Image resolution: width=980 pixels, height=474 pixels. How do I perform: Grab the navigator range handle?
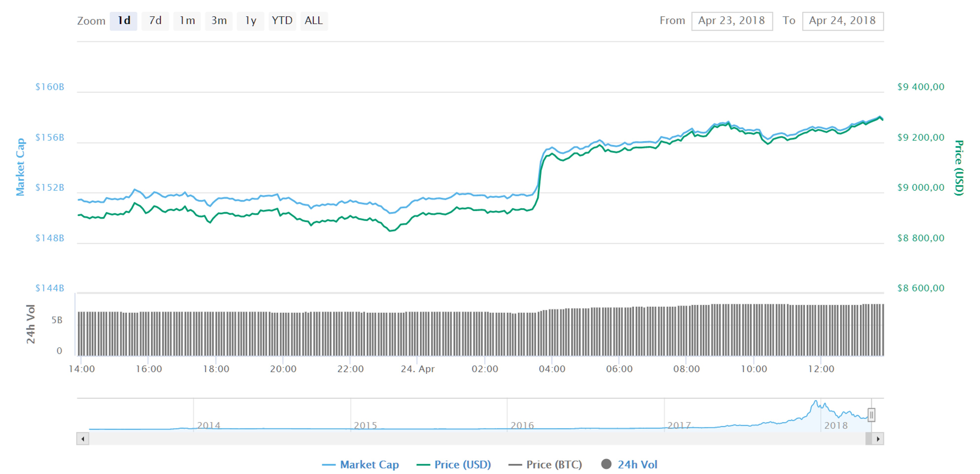tap(871, 415)
